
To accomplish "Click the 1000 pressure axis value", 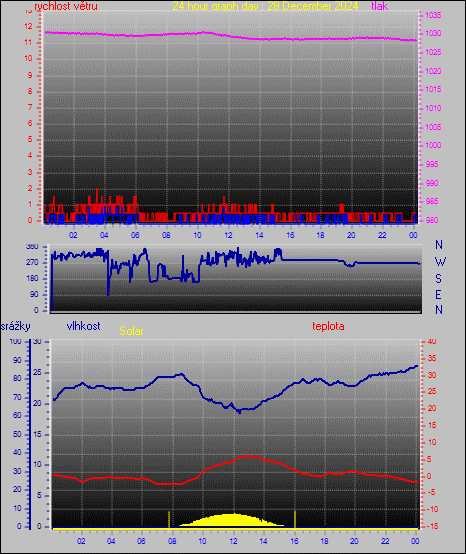I will click(433, 145).
